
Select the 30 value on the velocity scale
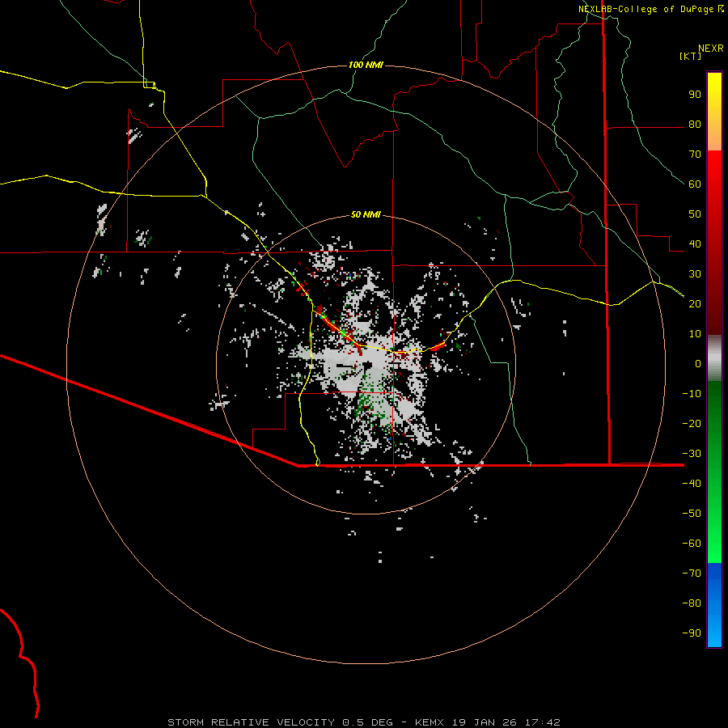[x=695, y=274]
